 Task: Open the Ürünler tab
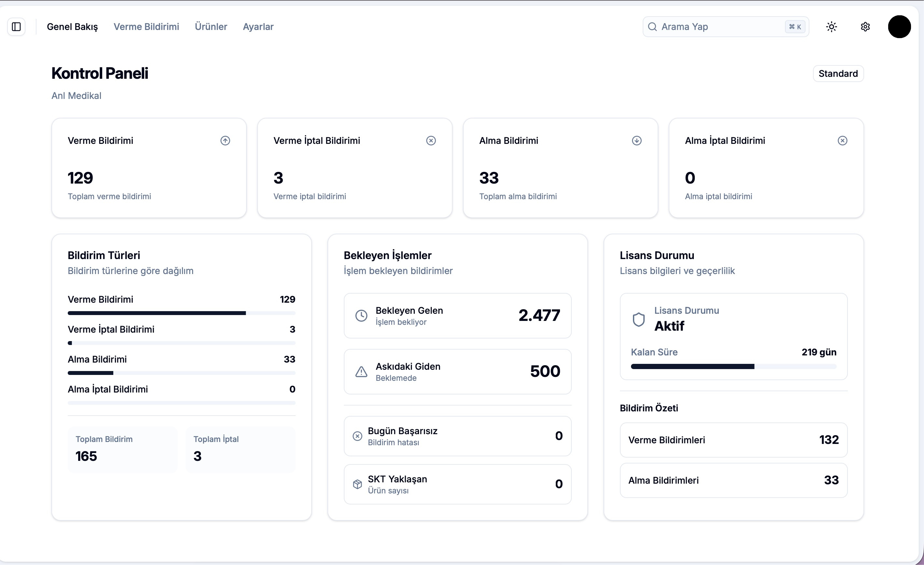pos(211,27)
